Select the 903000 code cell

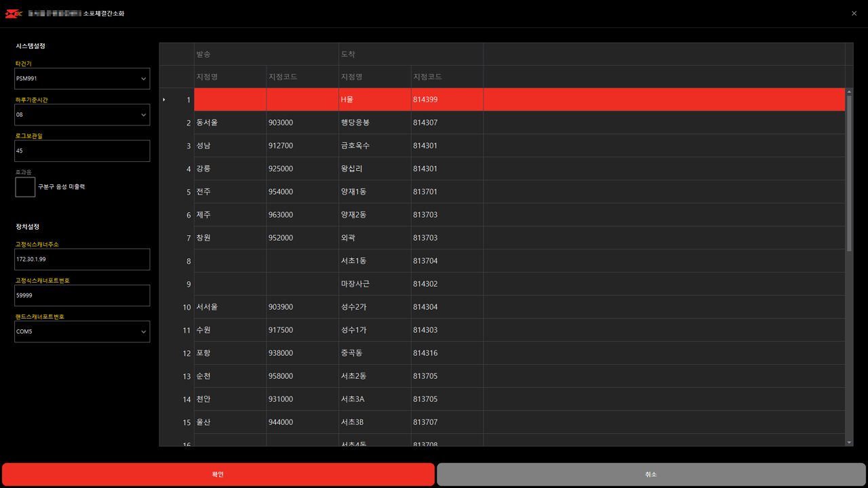302,123
